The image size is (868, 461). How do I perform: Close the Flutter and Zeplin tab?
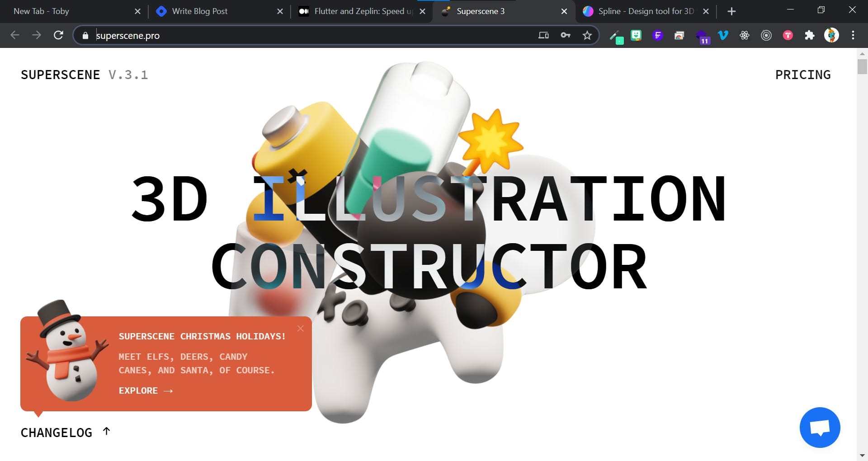pyautogui.click(x=422, y=11)
